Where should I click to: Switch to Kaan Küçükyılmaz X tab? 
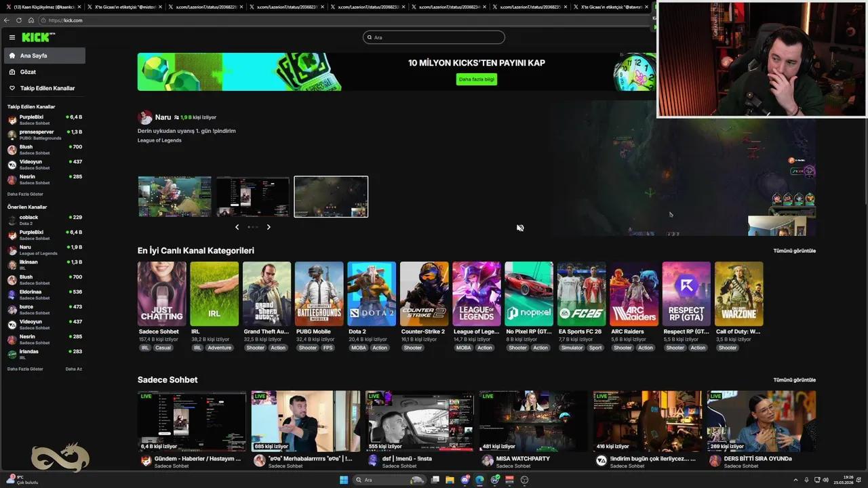(x=43, y=7)
